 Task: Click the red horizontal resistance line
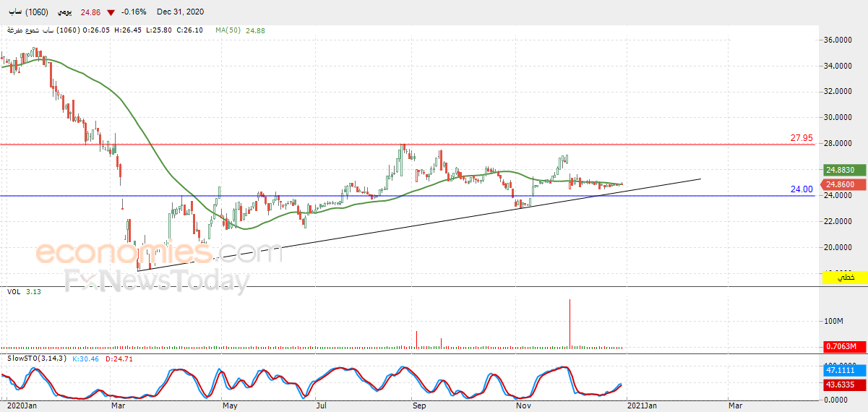click(408, 145)
